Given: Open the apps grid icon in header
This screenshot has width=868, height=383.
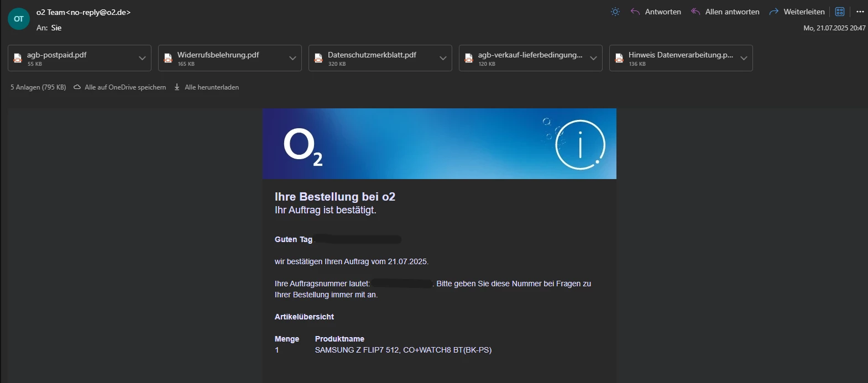Looking at the screenshot, I should [x=840, y=12].
